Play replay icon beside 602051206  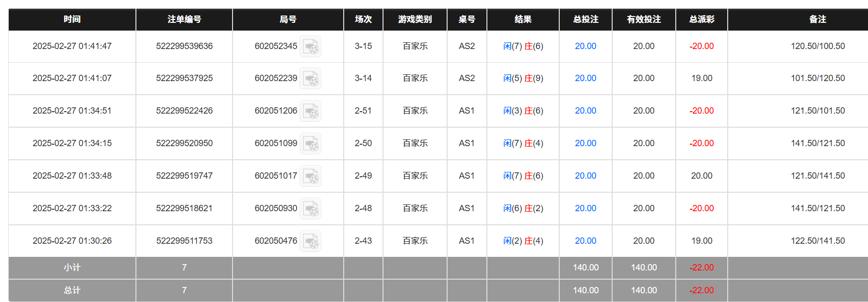310,111
